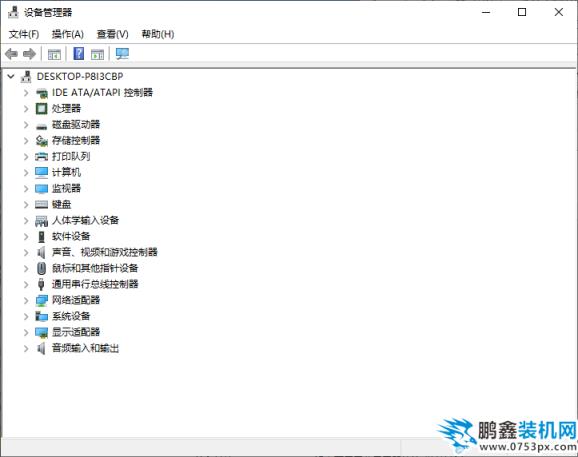Expand the 显示适配器 category arrow
This screenshot has height=457, width=578.
(26, 332)
